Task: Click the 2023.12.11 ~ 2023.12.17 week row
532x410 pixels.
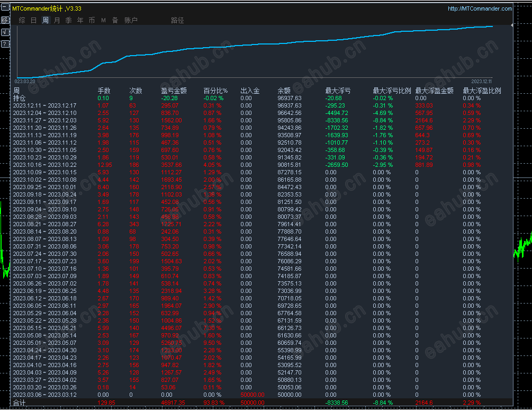Action: tap(44, 105)
